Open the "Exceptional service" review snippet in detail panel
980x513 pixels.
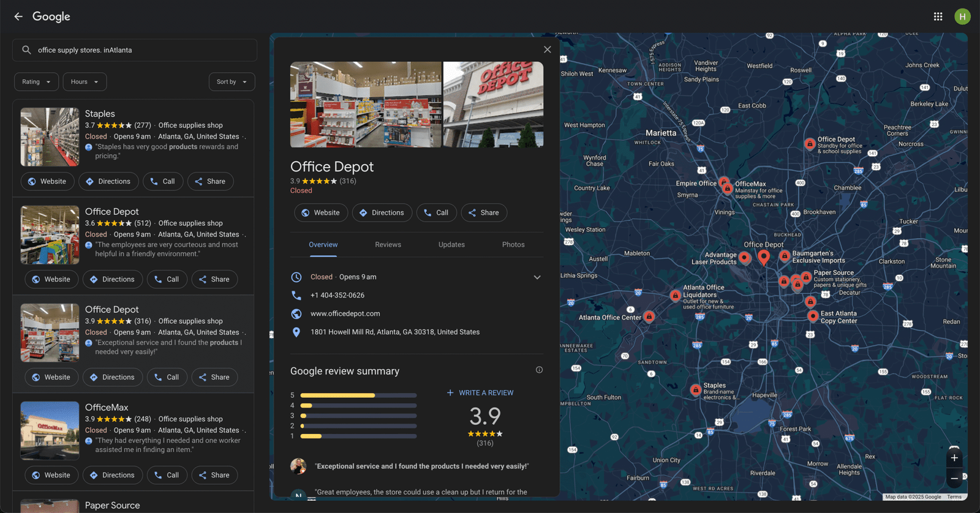(x=422, y=466)
